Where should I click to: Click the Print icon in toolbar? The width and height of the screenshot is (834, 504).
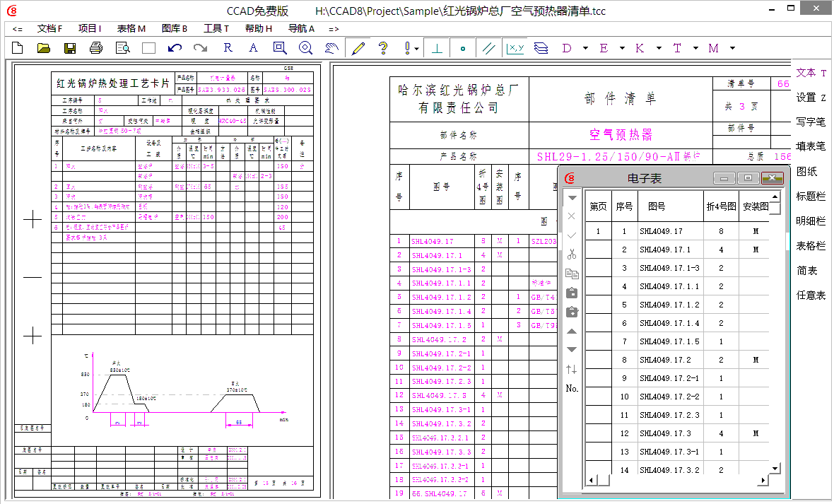point(96,48)
